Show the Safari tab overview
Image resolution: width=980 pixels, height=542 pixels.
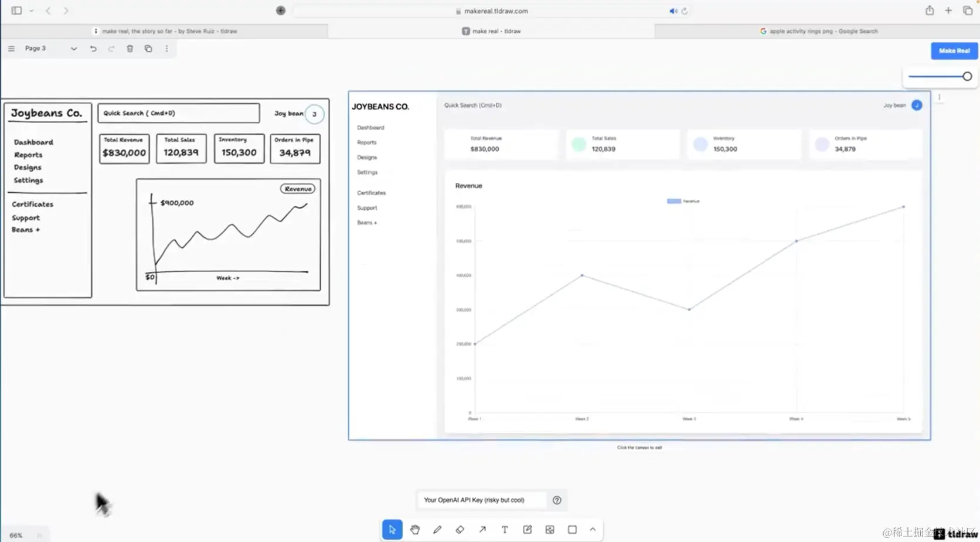click(x=968, y=11)
